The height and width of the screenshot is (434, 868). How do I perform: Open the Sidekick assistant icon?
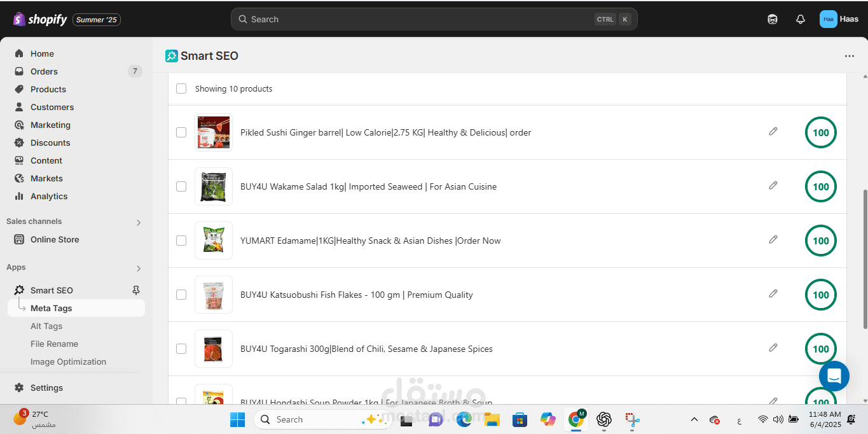click(x=773, y=19)
